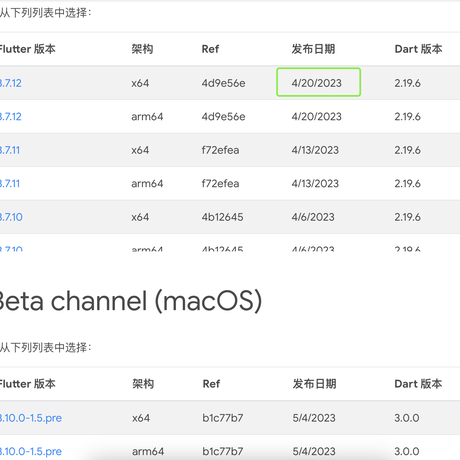Select the 4/20/2023 date in the 3.7.12 x64 row
The height and width of the screenshot is (460, 460).
[x=317, y=83]
